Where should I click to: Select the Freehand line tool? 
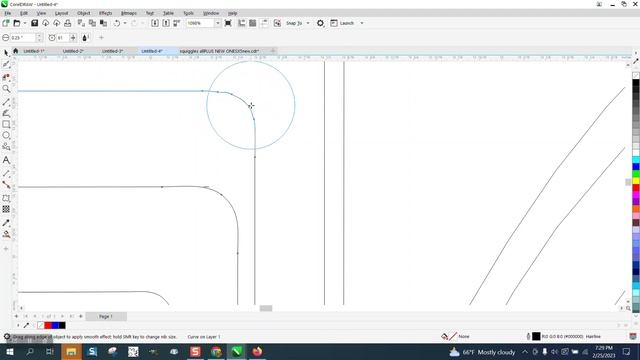click(x=6, y=102)
